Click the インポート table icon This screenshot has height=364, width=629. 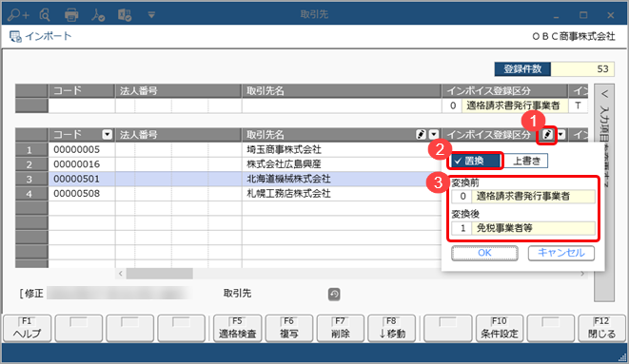tap(15, 36)
